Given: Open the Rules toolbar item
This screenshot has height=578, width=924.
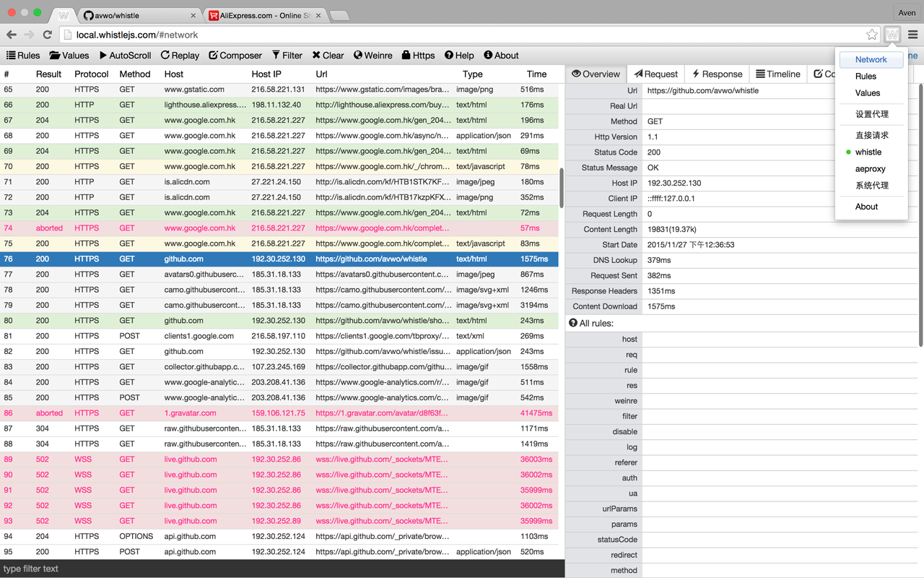Looking at the screenshot, I should (23, 55).
